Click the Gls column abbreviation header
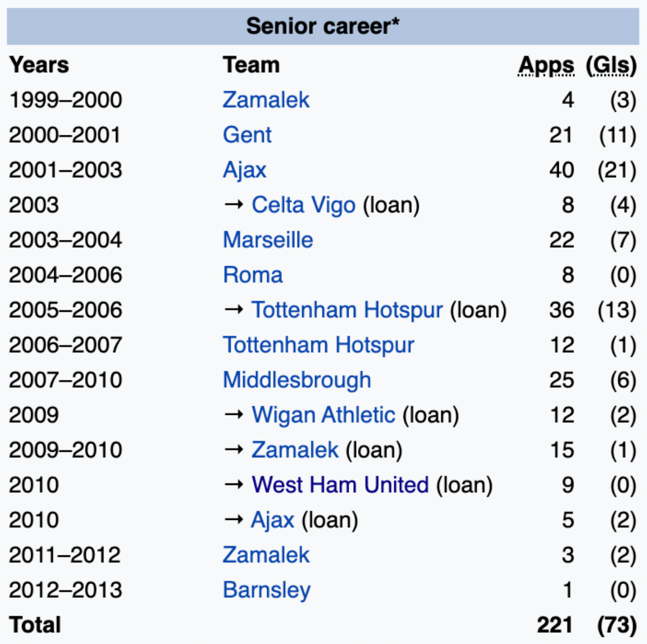This screenshot has width=647, height=644. point(611,65)
